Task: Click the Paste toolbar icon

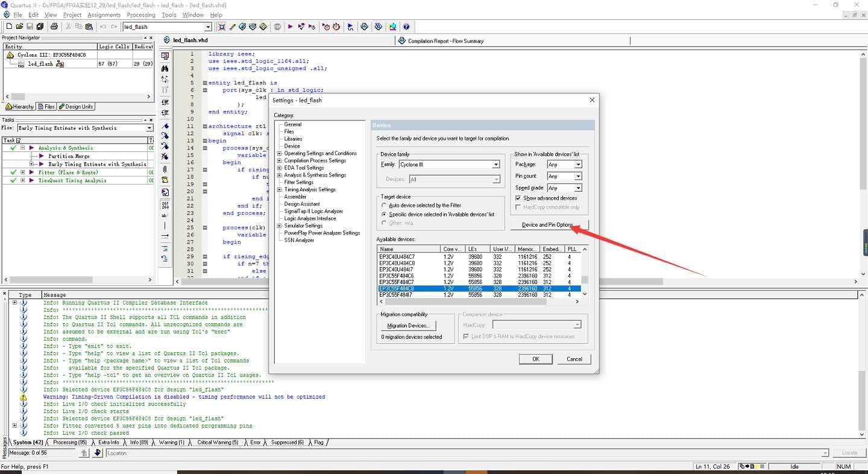Action: tap(89, 27)
